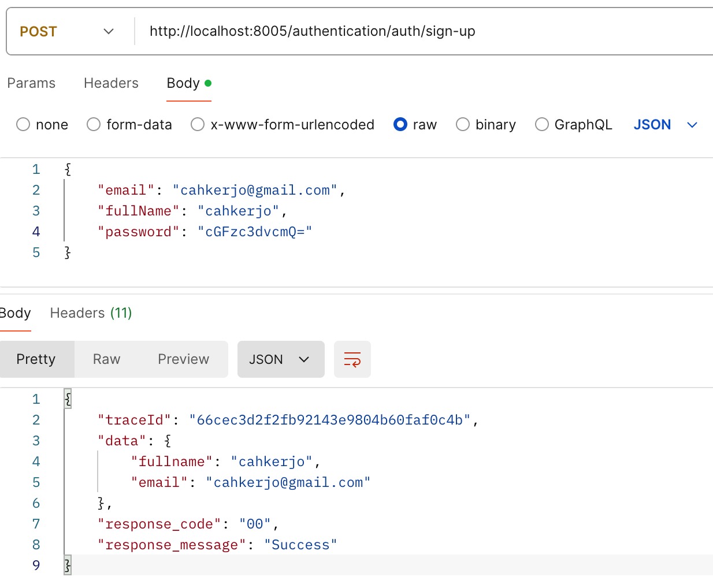The width and height of the screenshot is (713, 588).
Task: Click the email value in request body
Action: pos(255,191)
